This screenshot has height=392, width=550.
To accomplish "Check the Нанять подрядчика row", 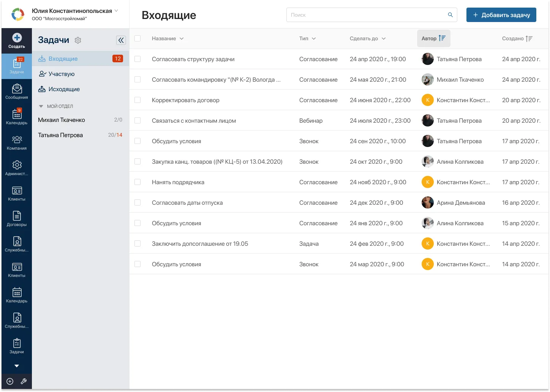I will tap(137, 182).
